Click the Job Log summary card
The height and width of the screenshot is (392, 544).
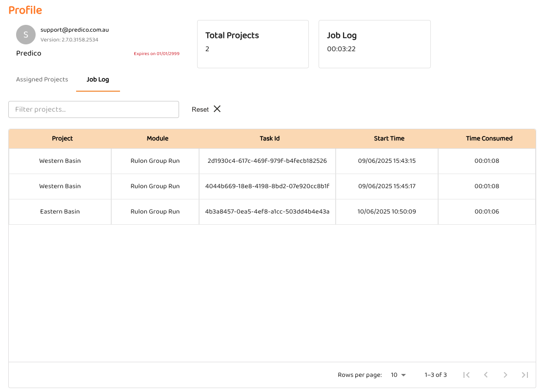pos(374,44)
